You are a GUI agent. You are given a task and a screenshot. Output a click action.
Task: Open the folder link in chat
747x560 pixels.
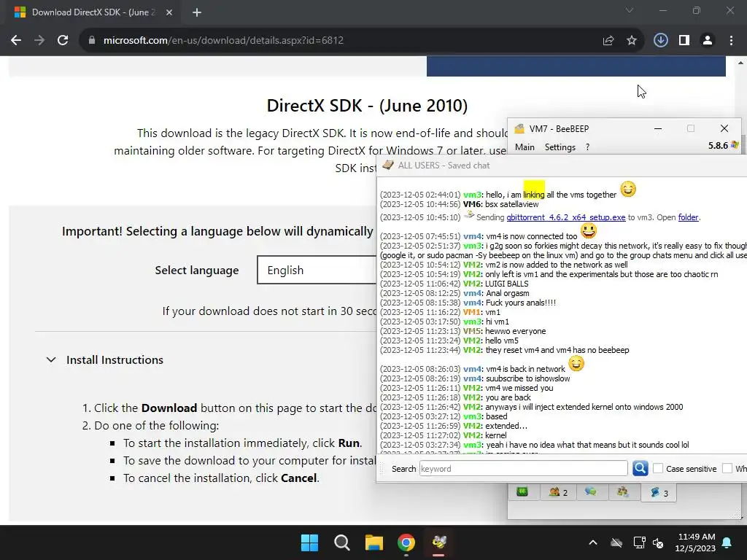[x=688, y=217]
